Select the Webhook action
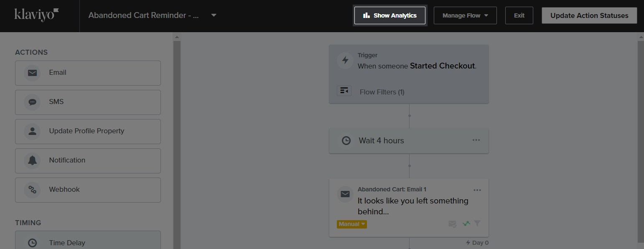 click(88, 190)
